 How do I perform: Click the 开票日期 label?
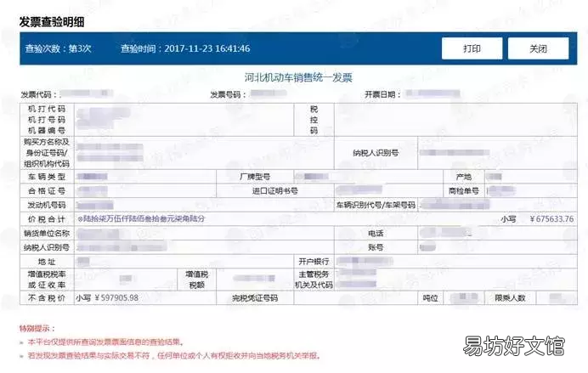coord(383,94)
